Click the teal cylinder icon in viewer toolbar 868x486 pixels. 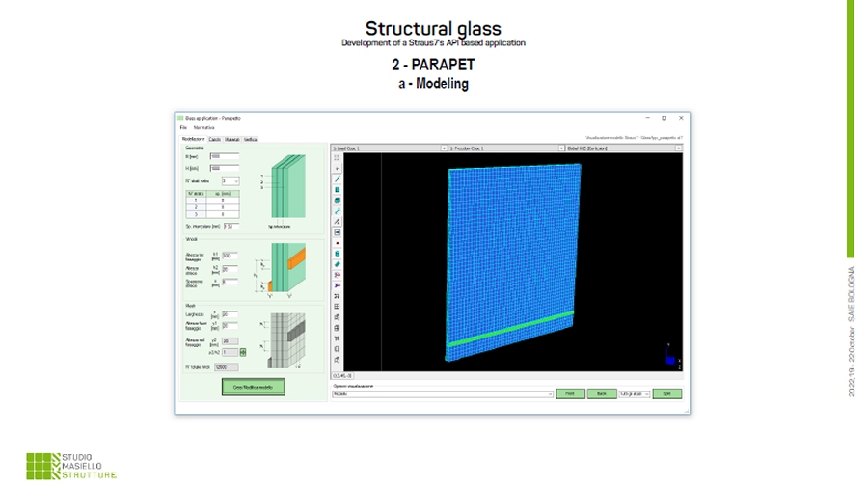point(338,254)
